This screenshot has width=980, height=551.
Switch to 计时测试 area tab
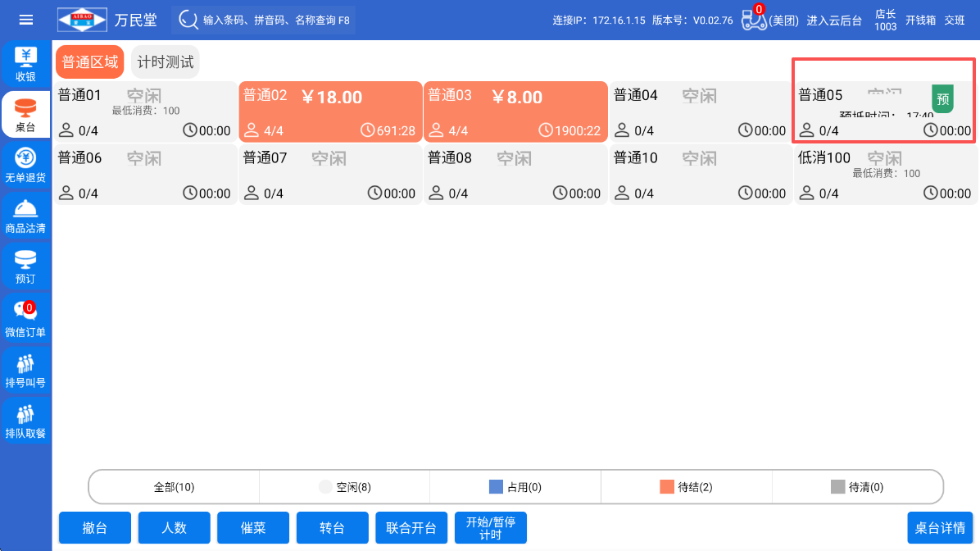(166, 62)
